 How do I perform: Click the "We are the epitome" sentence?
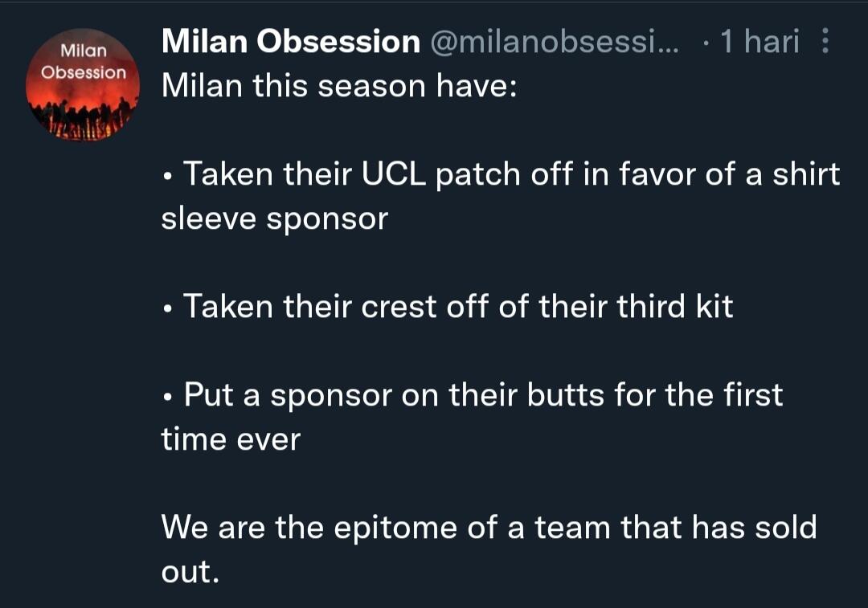tap(489, 527)
